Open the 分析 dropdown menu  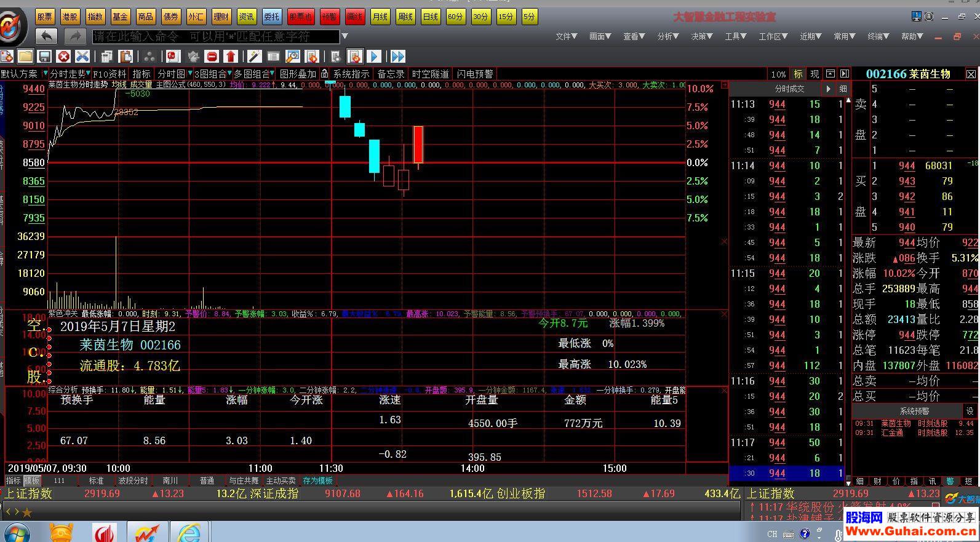[668, 36]
